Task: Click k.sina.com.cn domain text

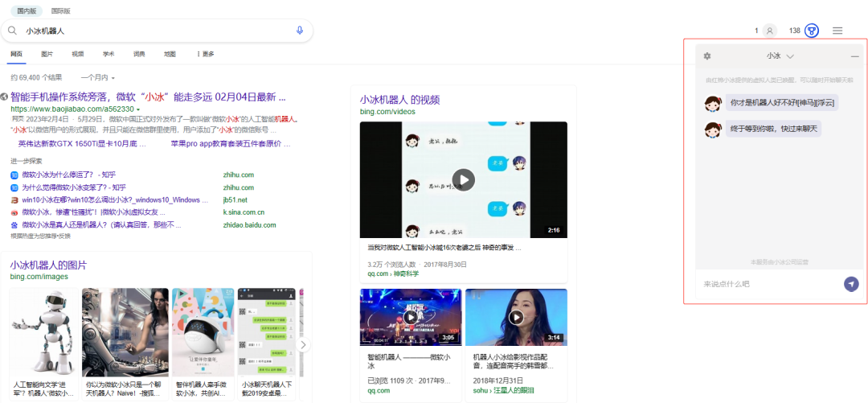Action: [x=244, y=212]
